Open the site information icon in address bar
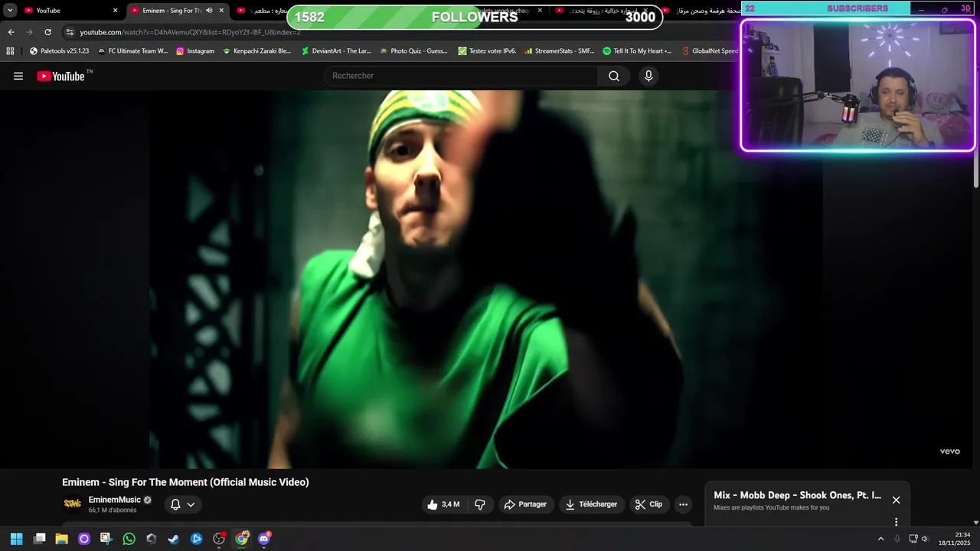The image size is (980, 551). click(70, 32)
